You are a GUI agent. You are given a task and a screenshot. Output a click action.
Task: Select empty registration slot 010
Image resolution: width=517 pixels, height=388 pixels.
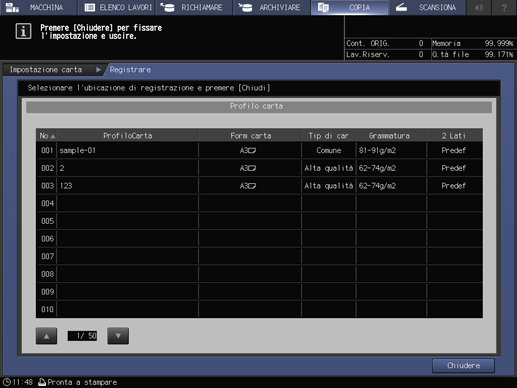click(259, 309)
